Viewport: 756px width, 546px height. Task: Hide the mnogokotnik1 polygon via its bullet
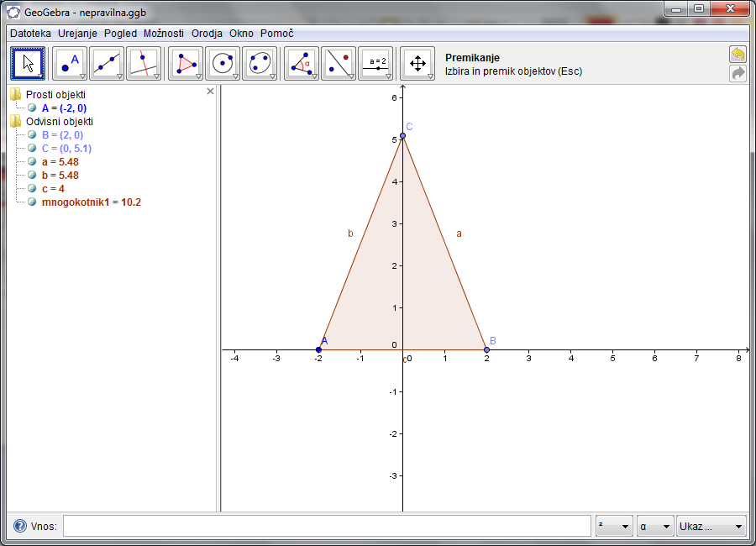[32, 202]
